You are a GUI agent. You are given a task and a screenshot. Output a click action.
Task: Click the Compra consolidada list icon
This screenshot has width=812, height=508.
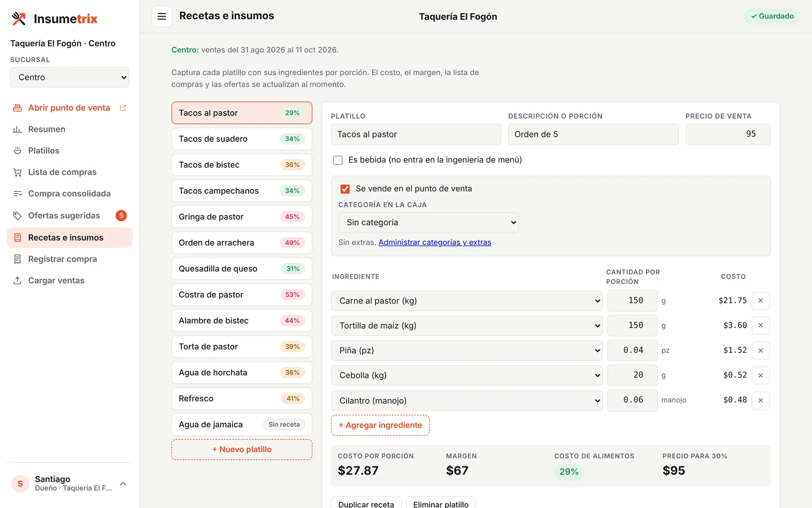18,194
